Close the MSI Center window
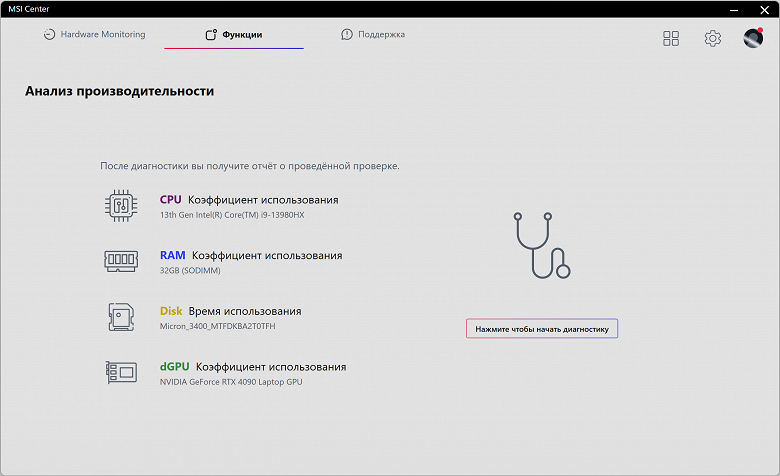 click(x=765, y=9)
